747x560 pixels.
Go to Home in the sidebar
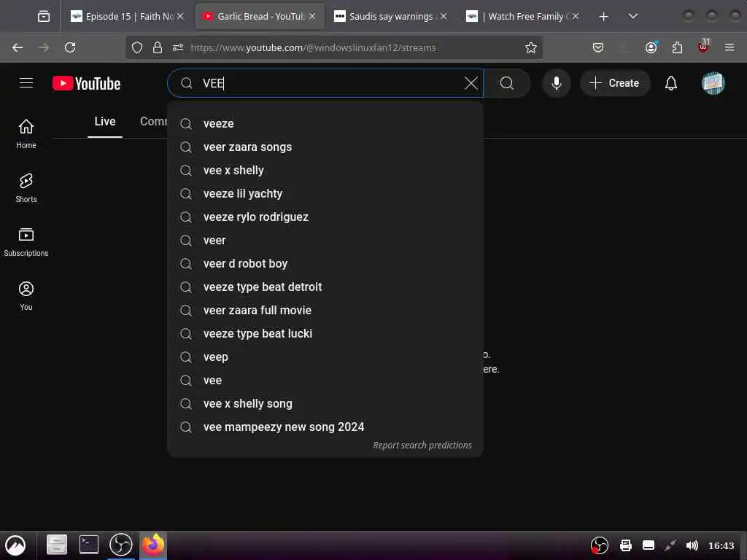coord(26,134)
